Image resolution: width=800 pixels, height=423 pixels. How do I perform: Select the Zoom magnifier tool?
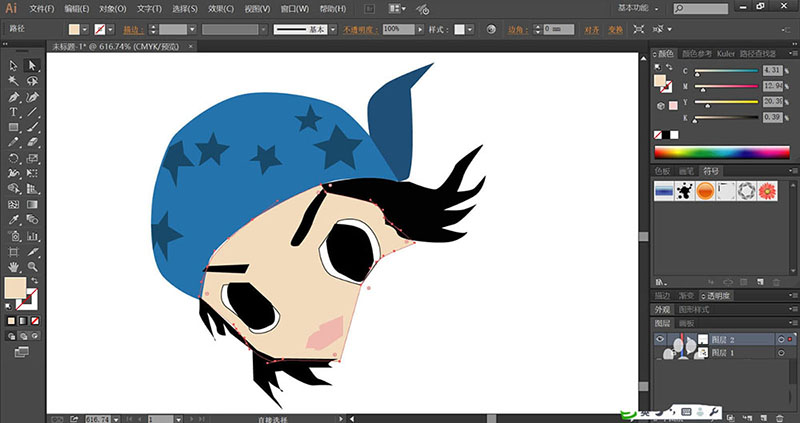(x=33, y=267)
